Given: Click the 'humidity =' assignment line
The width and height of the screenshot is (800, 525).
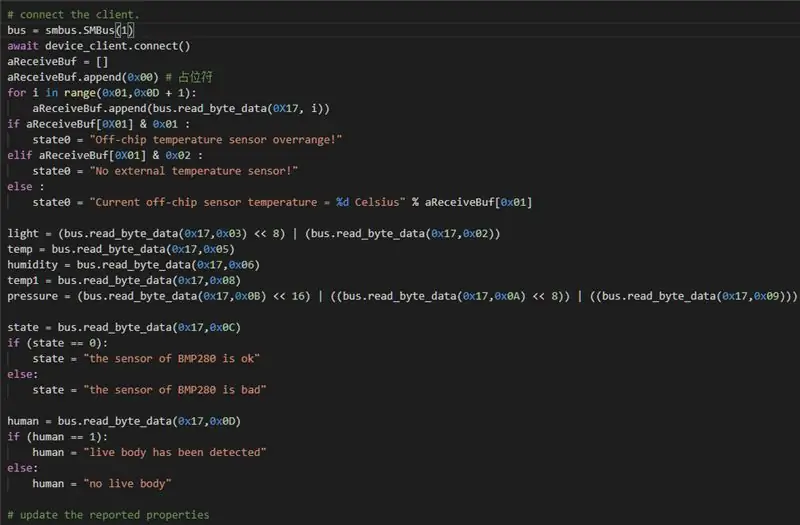Looking at the screenshot, I should pyautogui.click(x=134, y=265).
